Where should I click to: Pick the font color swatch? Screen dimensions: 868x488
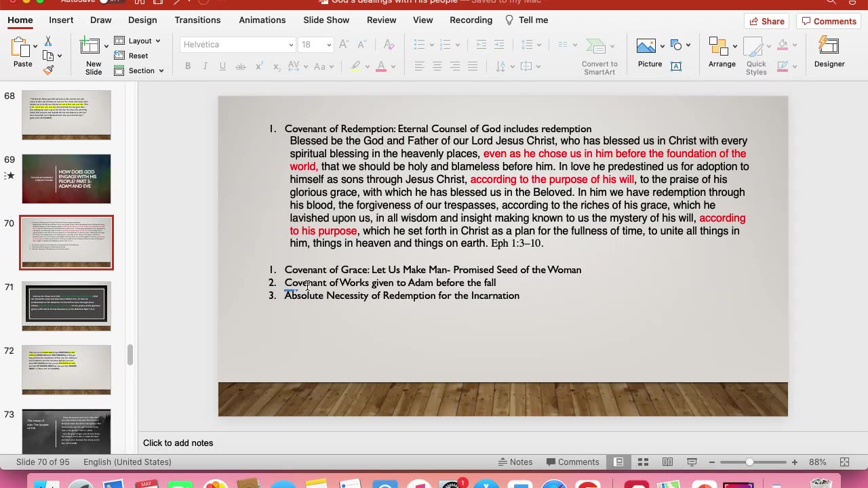pos(381,66)
